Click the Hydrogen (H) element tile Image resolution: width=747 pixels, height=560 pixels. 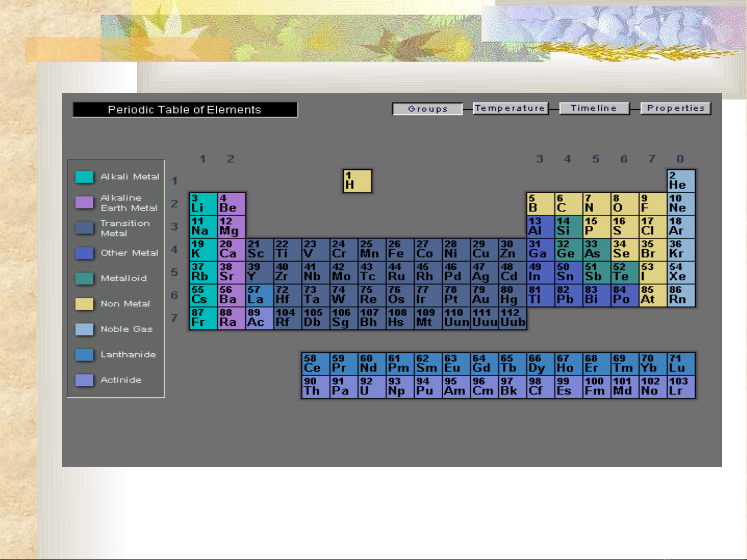(x=357, y=181)
